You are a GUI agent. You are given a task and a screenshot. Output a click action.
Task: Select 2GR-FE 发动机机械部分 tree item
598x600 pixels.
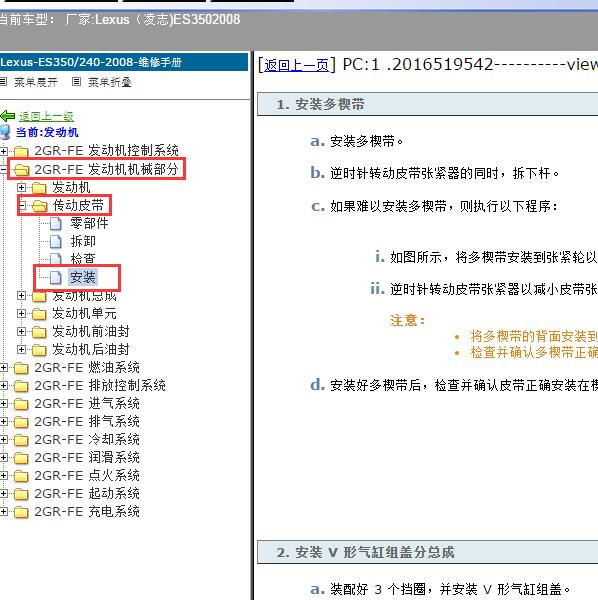coord(106,169)
